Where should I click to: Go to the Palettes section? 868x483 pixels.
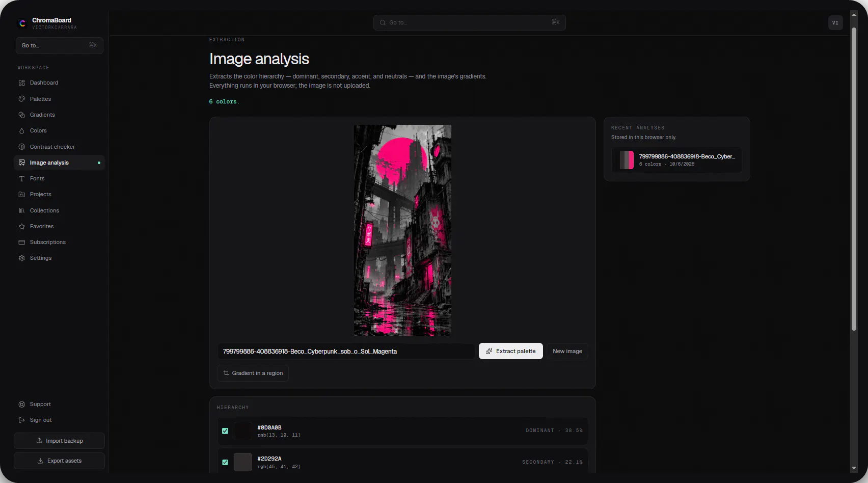point(59,99)
